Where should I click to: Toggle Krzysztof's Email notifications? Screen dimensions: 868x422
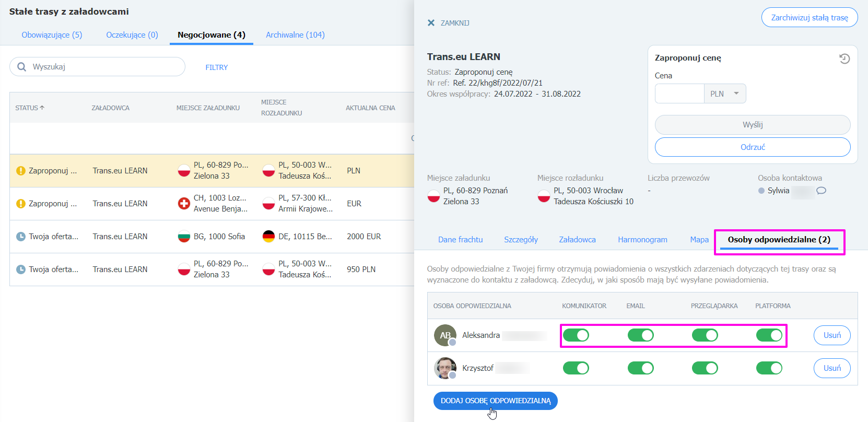pos(641,368)
